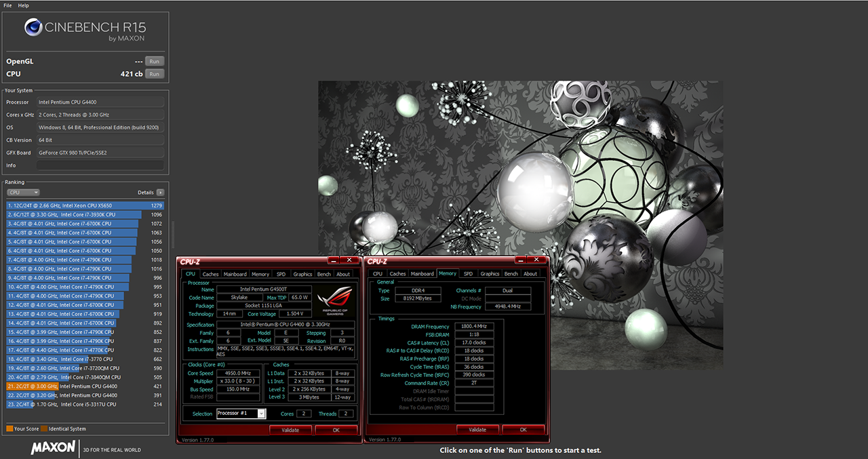Click the FSB:DRAM ratio value 1:18
The height and width of the screenshot is (459, 868).
(x=474, y=335)
